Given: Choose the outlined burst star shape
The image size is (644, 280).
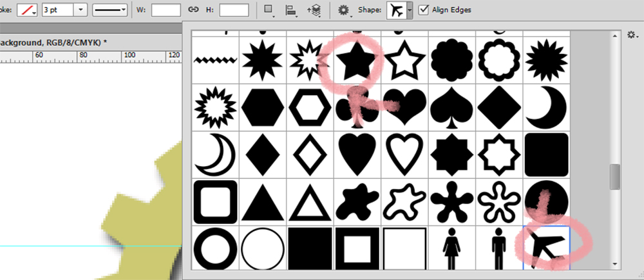Looking at the screenshot, I should (310, 61).
